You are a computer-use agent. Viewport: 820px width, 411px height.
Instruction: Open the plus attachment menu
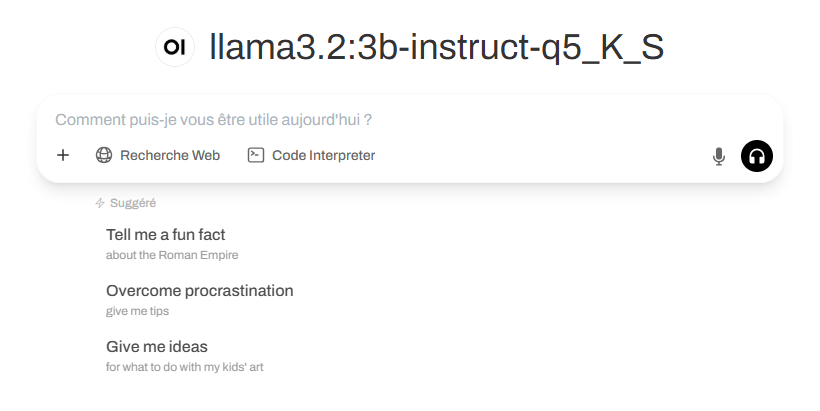[x=63, y=155]
